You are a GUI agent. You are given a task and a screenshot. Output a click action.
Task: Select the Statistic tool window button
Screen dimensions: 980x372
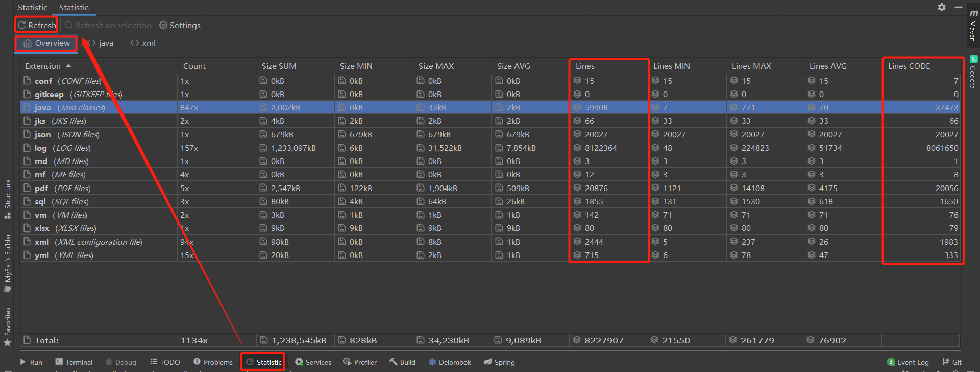pyautogui.click(x=263, y=362)
